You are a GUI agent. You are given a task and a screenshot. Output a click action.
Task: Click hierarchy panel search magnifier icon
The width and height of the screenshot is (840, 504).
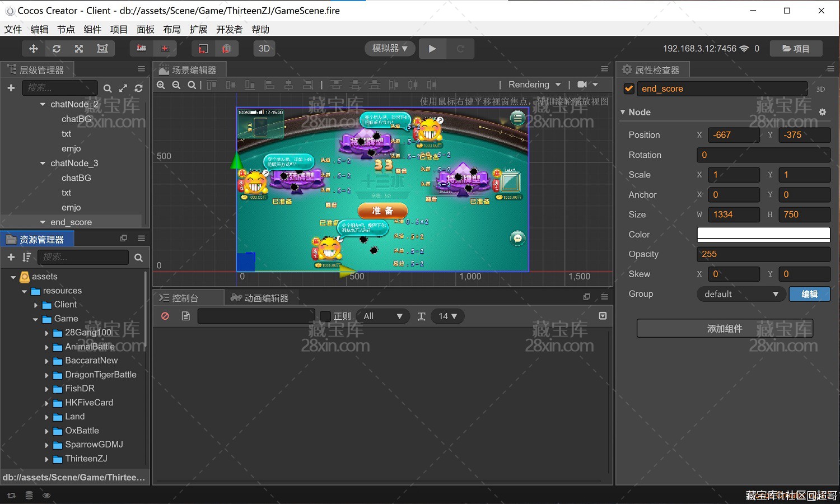click(108, 88)
